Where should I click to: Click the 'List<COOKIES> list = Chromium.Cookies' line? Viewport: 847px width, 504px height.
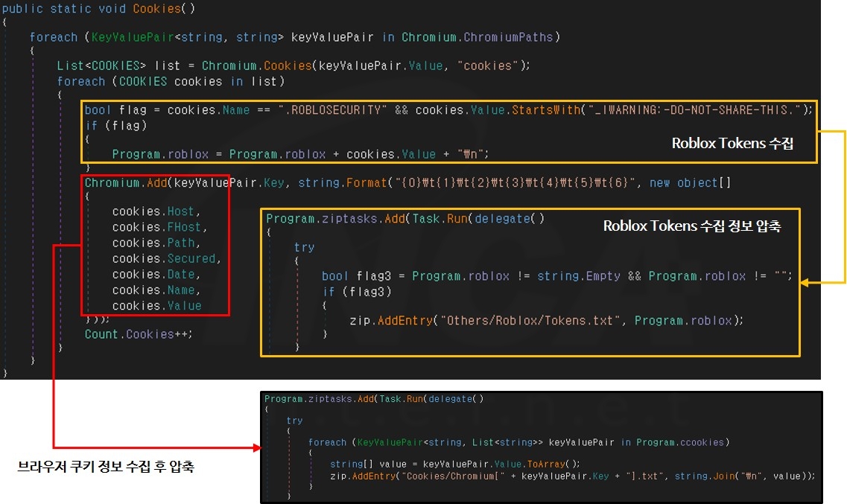pos(294,66)
